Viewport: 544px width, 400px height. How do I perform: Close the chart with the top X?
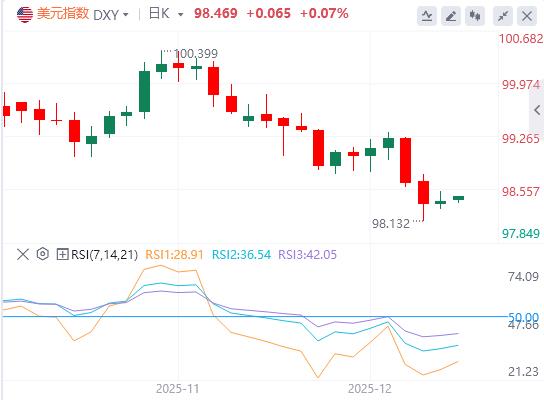click(527, 16)
